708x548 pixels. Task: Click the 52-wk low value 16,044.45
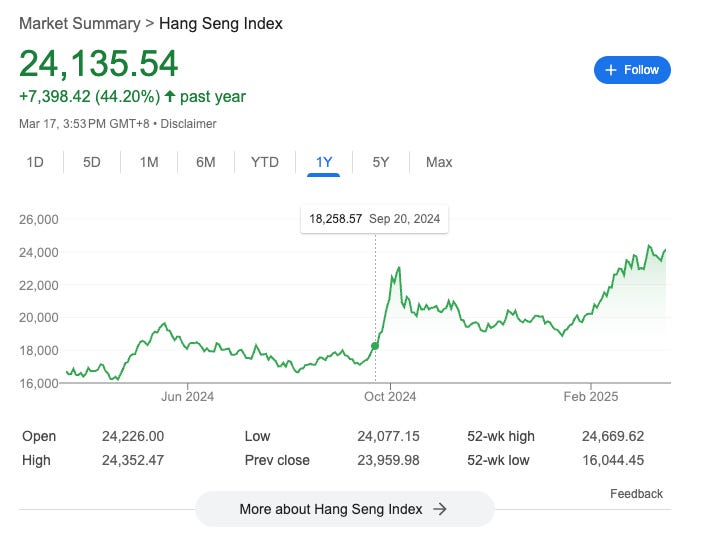tap(613, 460)
